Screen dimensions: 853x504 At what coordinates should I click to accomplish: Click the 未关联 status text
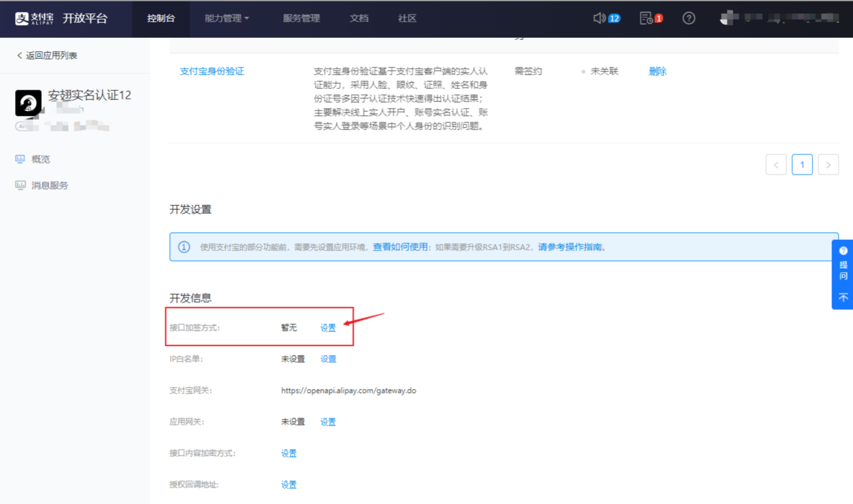(x=604, y=71)
